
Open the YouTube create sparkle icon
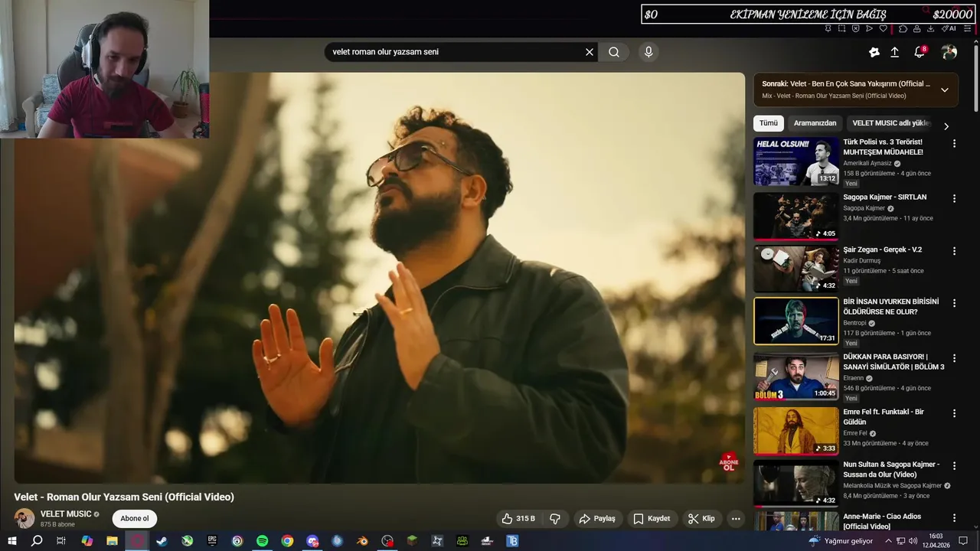874,52
